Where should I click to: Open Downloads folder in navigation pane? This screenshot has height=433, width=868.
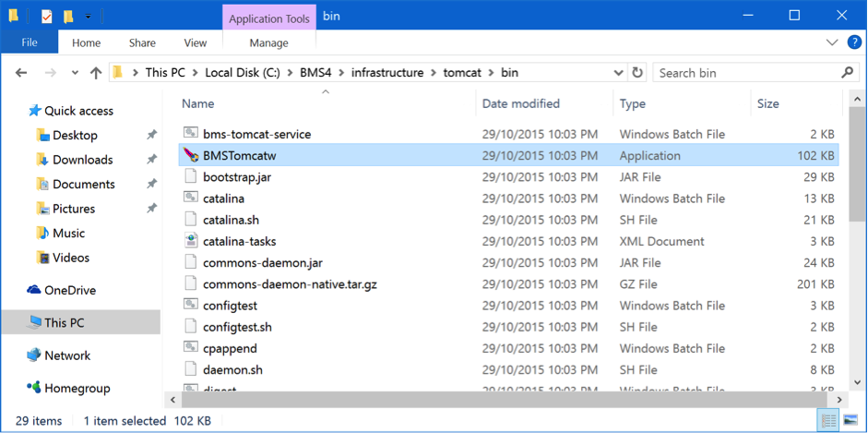click(x=82, y=160)
